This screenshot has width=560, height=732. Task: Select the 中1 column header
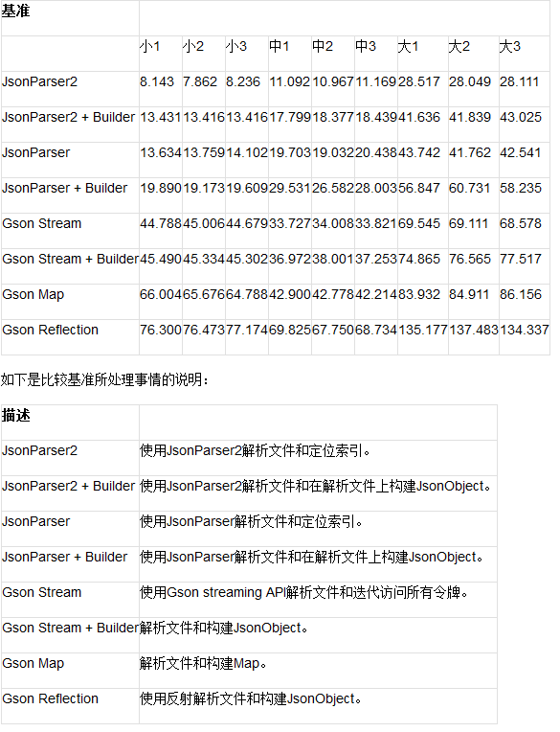280,46
